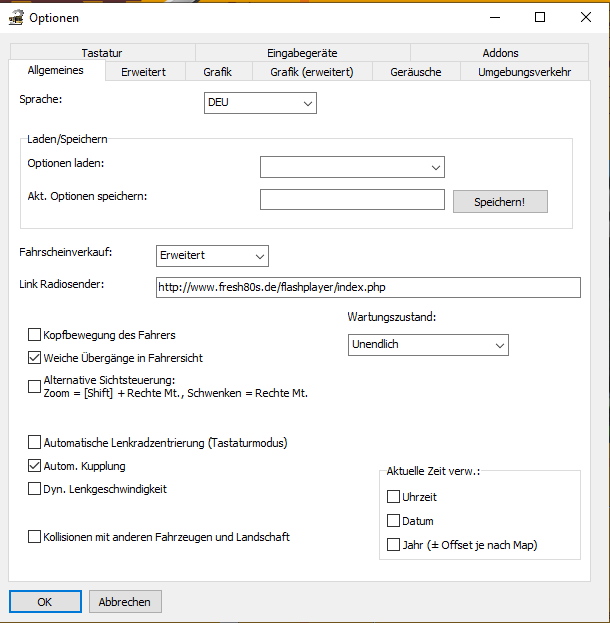The image size is (610, 623).
Task: Open the Fahrscheinverkauf dropdown
Action: pyautogui.click(x=213, y=256)
